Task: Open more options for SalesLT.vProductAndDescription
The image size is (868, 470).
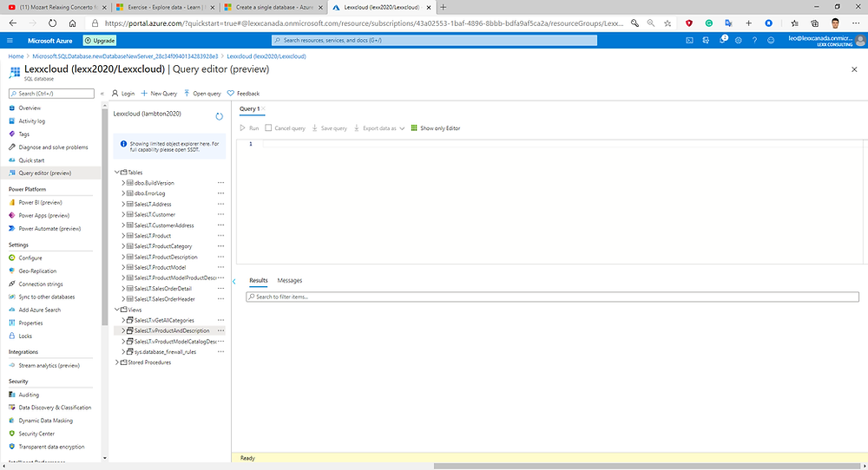Action: [x=220, y=330]
